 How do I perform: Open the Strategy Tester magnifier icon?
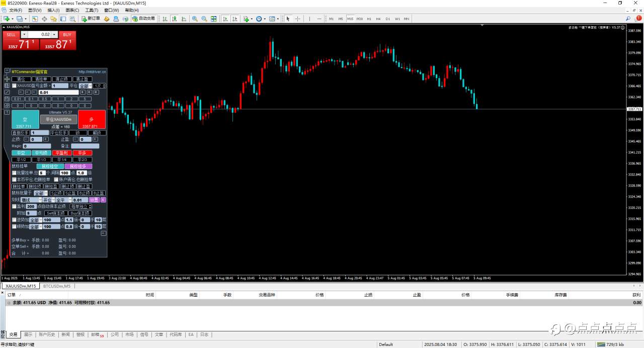click(x=72, y=19)
